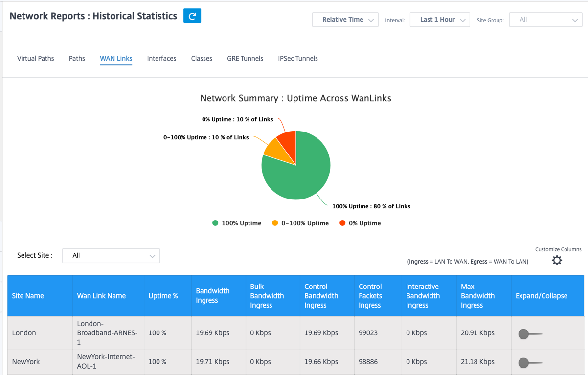Viewport: 588px width, 375px height.
Task: Click the Bulk Bandwidth Ingress column header
Action: tap(273, 296)
